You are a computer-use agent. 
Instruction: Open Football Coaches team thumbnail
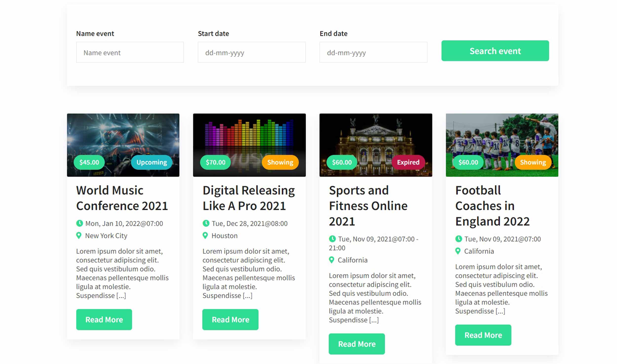click(502, 145)
